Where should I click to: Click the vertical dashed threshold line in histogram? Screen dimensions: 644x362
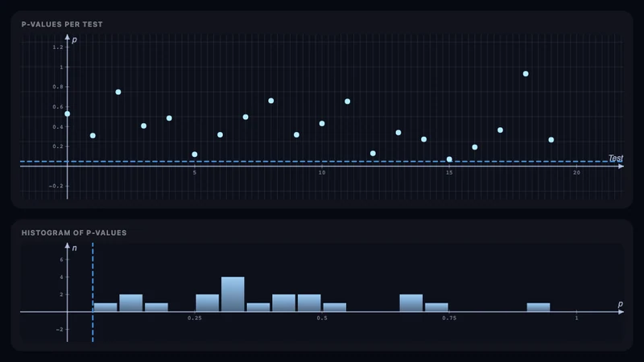pyautogui.click(x=93, y=292)
